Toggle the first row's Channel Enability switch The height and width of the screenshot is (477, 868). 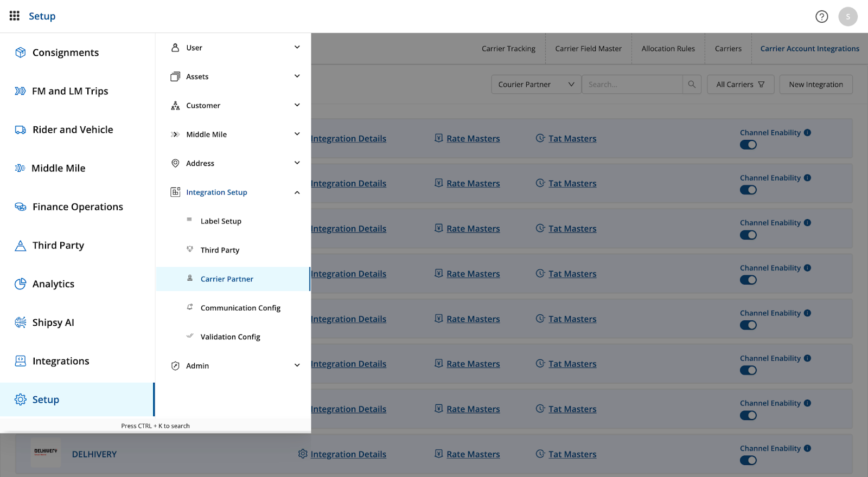748,145
